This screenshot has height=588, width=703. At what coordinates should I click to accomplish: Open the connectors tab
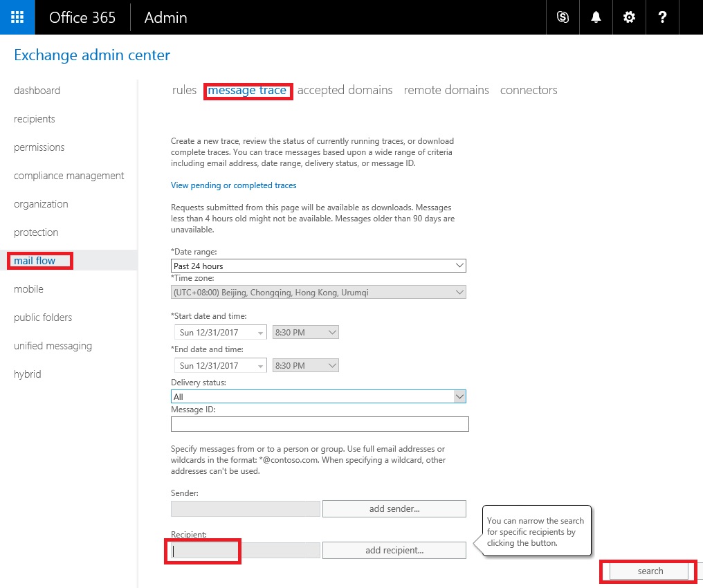[528, 90]
